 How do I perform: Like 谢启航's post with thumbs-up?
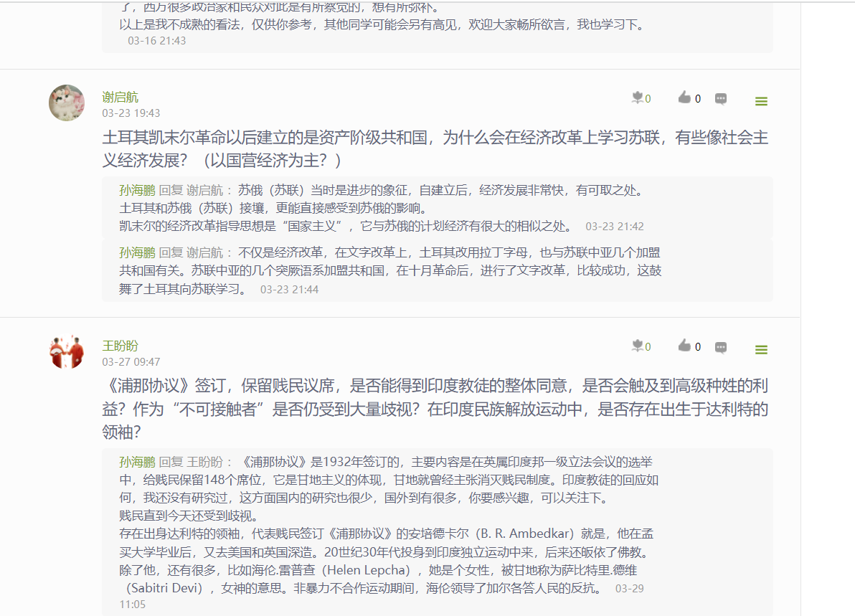click(685, 98)
